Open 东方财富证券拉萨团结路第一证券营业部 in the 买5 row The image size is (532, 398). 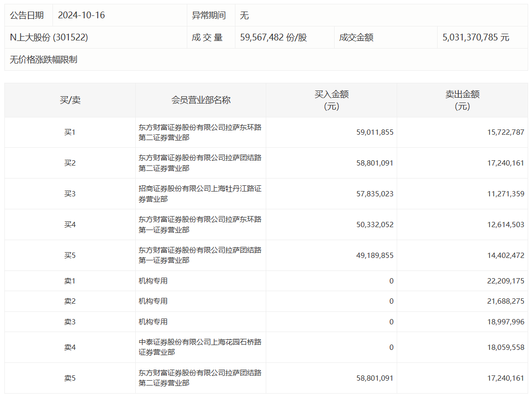click(200, 255)
